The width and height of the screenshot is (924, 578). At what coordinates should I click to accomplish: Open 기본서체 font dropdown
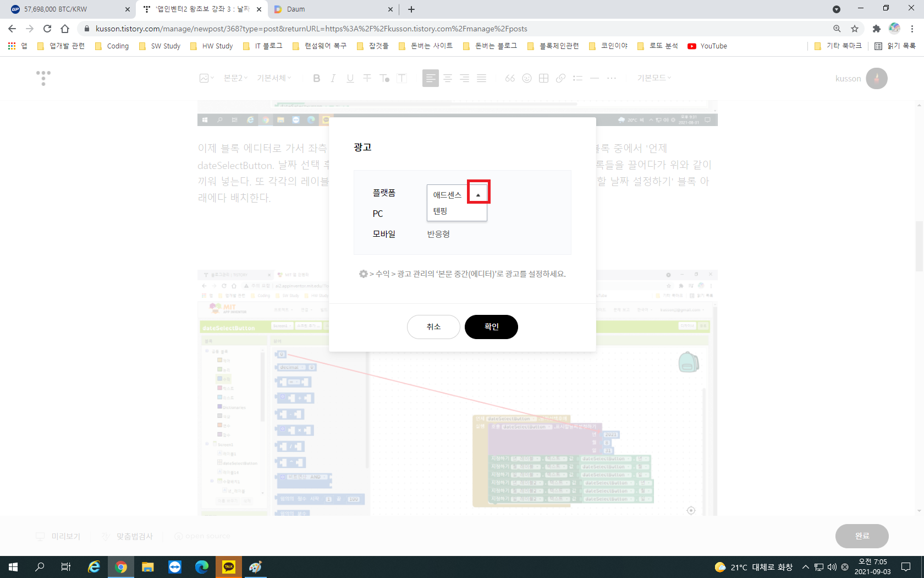tap(274, 78)
